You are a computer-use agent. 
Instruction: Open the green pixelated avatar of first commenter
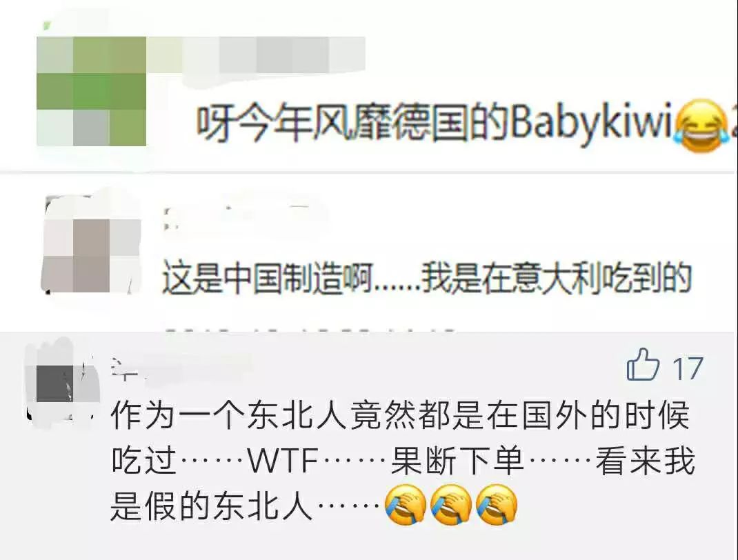click(91, 91)
